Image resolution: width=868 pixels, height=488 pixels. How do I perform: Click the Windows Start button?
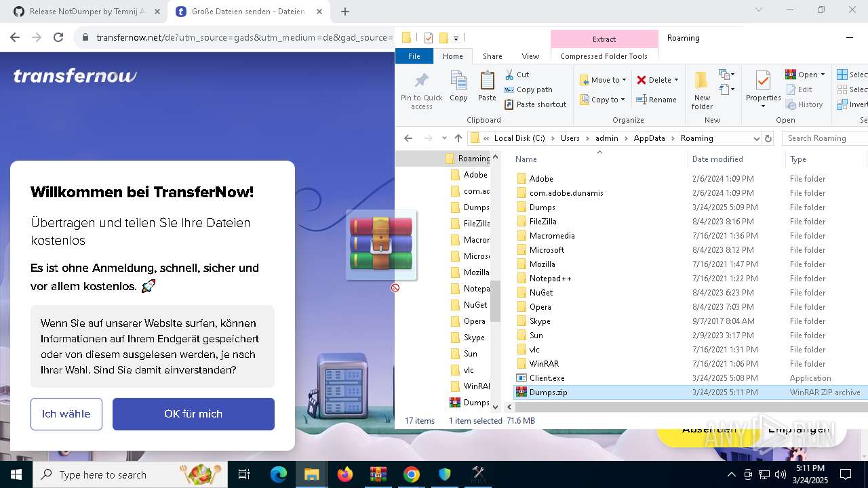(16, 474)
